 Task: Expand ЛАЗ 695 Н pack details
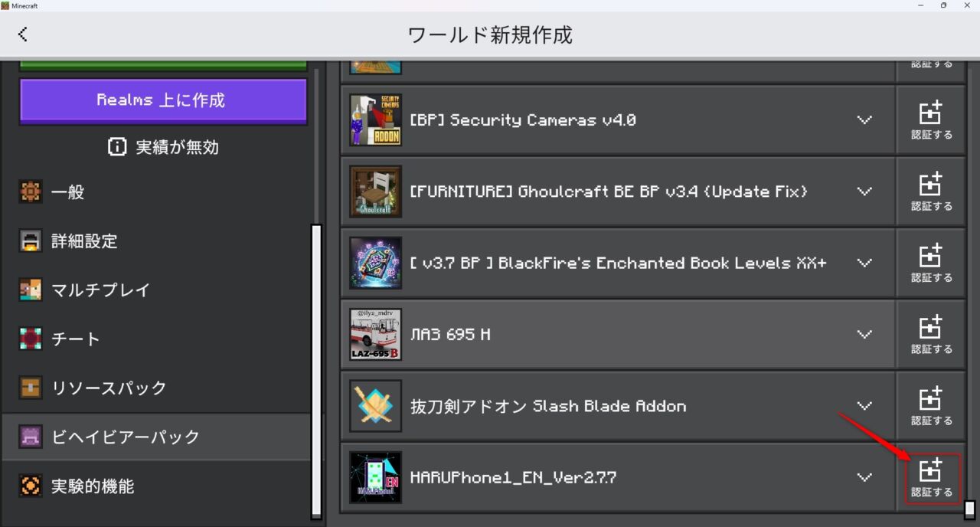[x=864, y=334]
